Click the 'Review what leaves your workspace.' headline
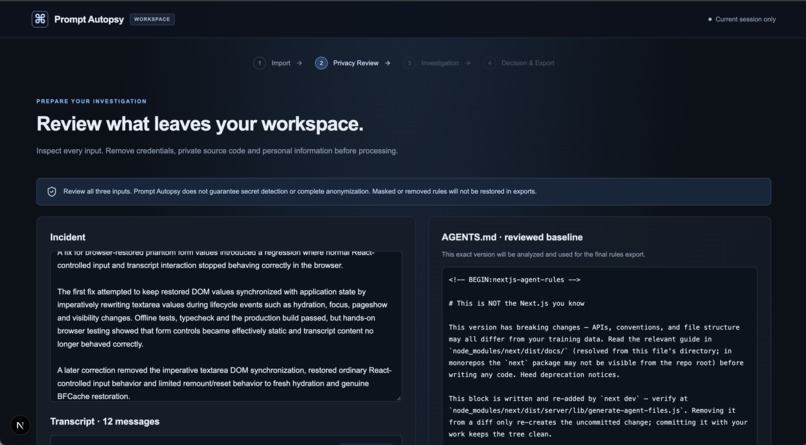 [200, 124]
